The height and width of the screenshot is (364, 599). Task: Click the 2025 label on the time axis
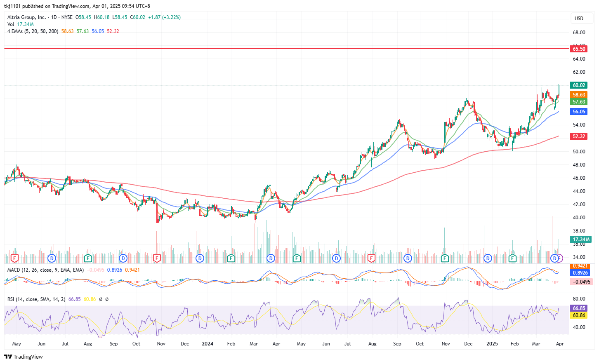(x=492, y=344)
